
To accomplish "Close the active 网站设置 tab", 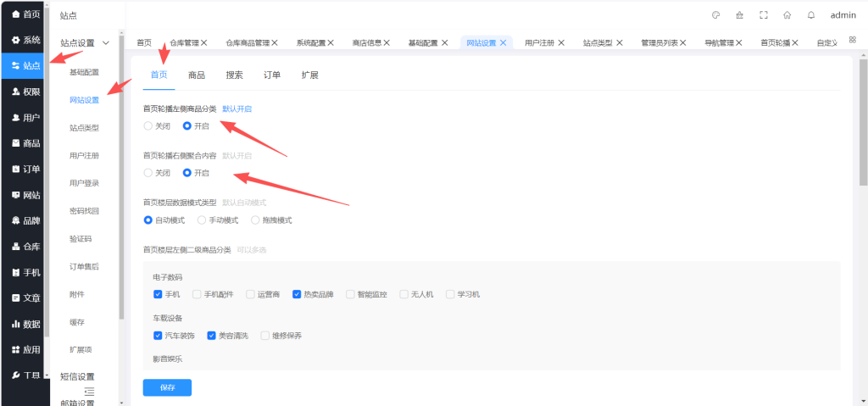I will tap(504, 42).
